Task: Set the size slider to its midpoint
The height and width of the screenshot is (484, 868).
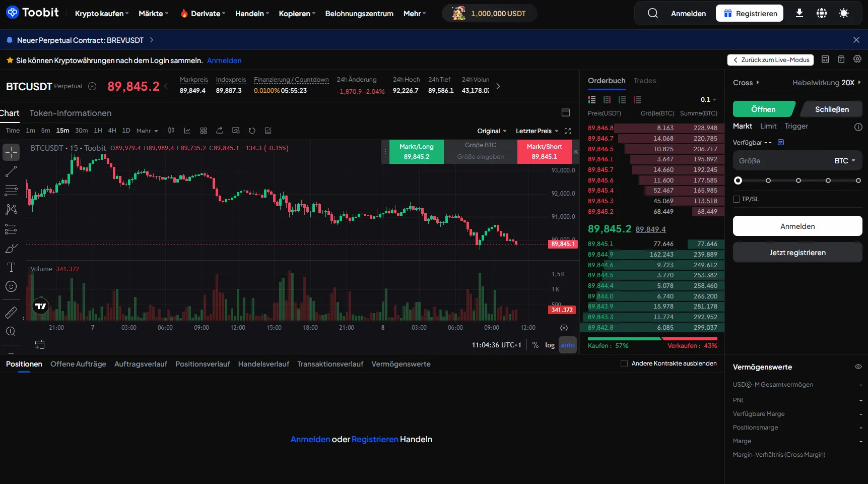Action: [798, 180]
